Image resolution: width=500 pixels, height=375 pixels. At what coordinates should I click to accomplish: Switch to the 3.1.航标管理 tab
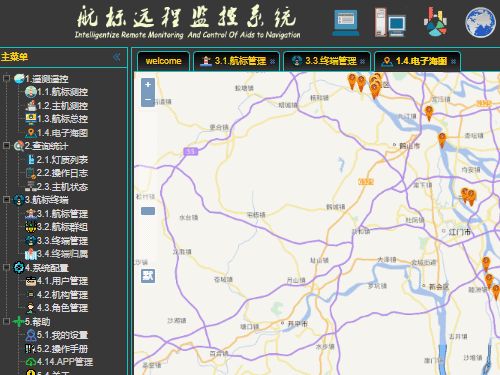pos(236,61)
